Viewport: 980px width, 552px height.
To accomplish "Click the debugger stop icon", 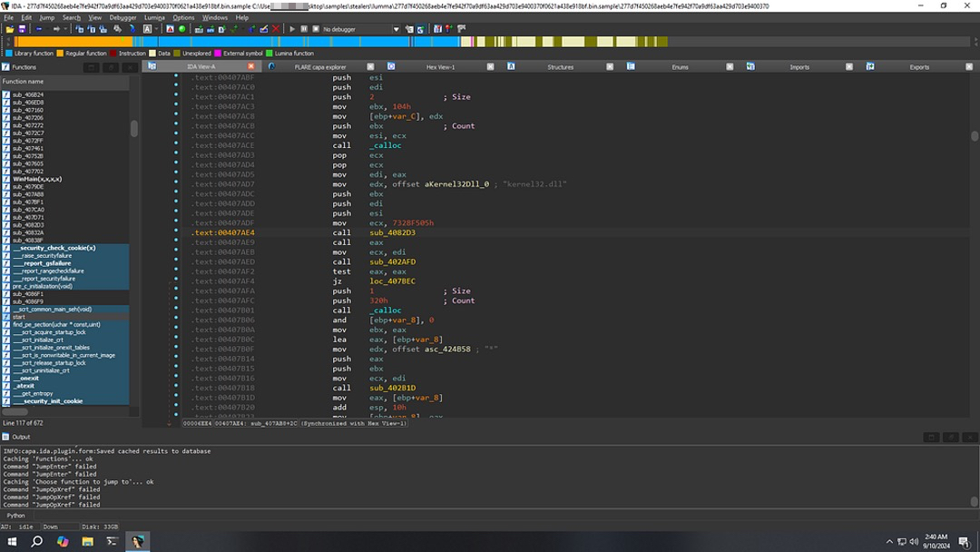I will tap(314, 29).
